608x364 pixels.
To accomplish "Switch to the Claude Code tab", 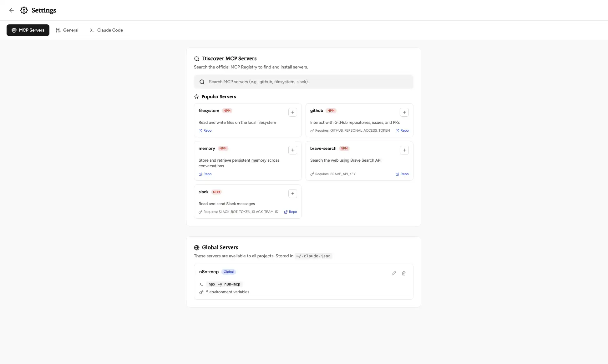I will point(106,30).
